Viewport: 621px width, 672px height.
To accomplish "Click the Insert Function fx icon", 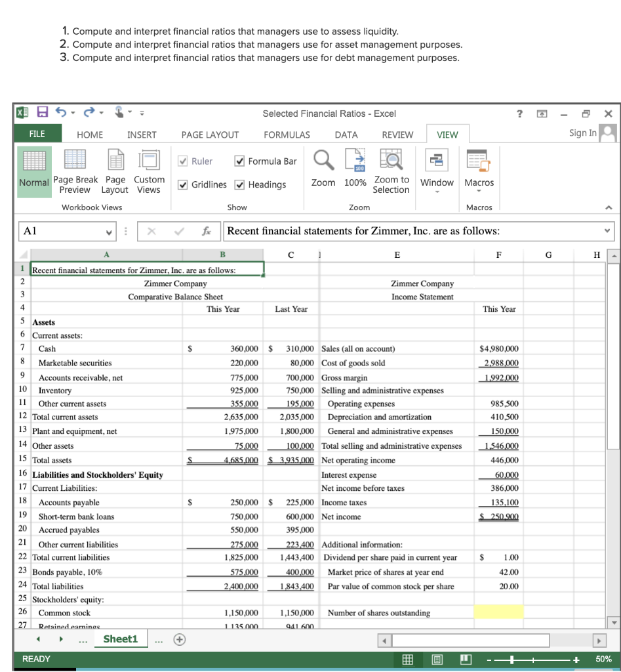I will (x=207, y=232).
